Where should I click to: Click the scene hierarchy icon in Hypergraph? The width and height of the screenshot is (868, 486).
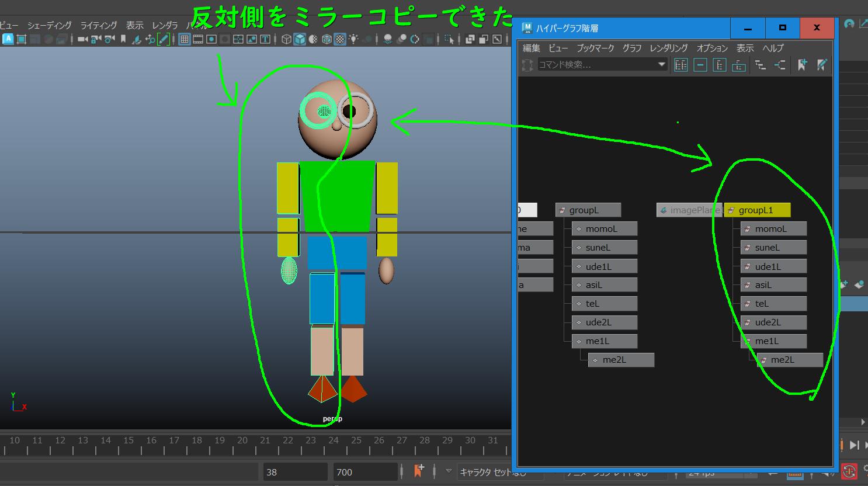[x=760, y=65]
